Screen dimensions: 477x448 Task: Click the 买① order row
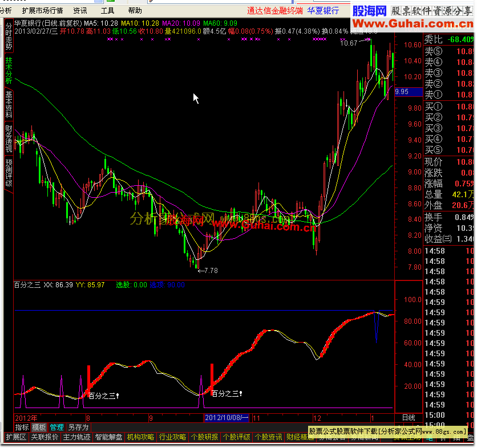point(448,107)
